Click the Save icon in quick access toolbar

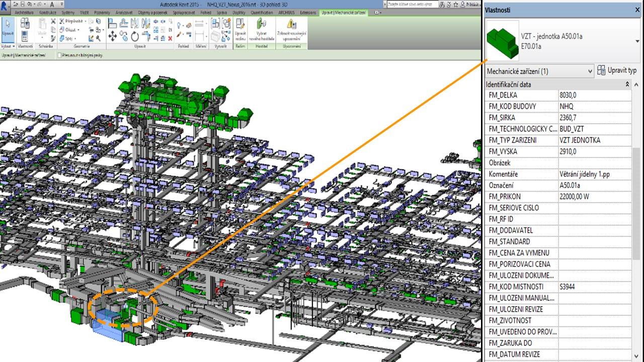point(22,4)
